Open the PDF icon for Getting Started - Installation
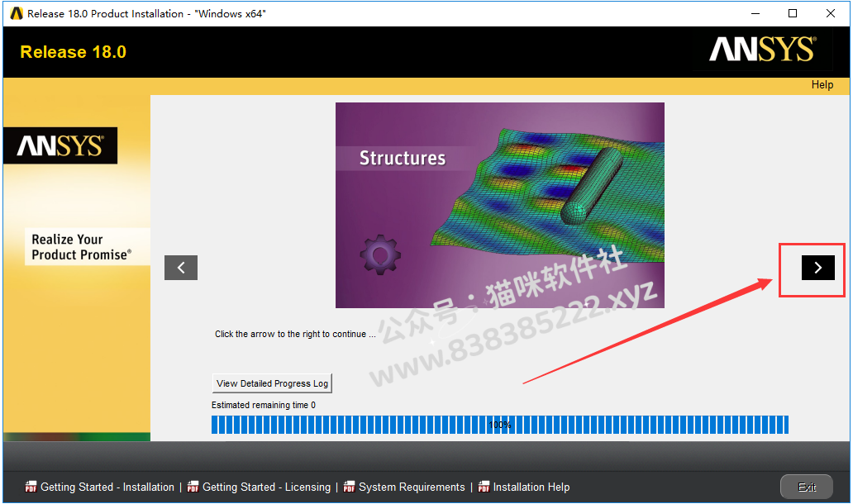 tap(31, 487)
